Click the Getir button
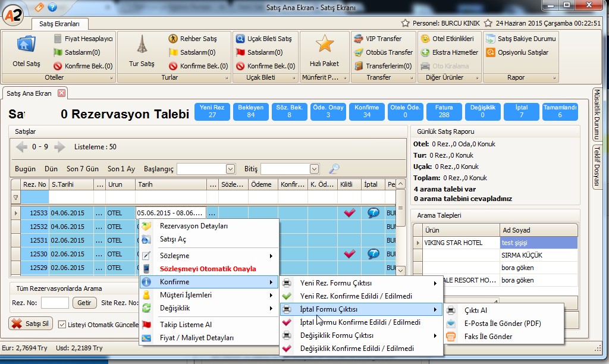The height and width of the screenshot is (364, 609). 84,303
